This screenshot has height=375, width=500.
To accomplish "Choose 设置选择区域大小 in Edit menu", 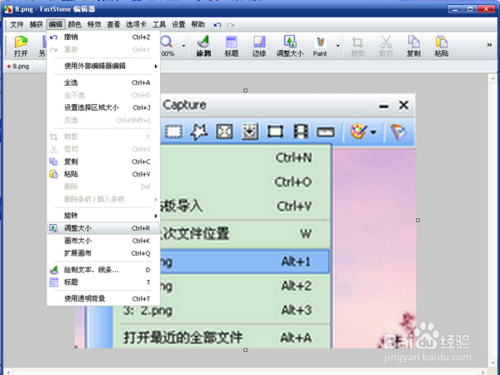I will (104, 108).
